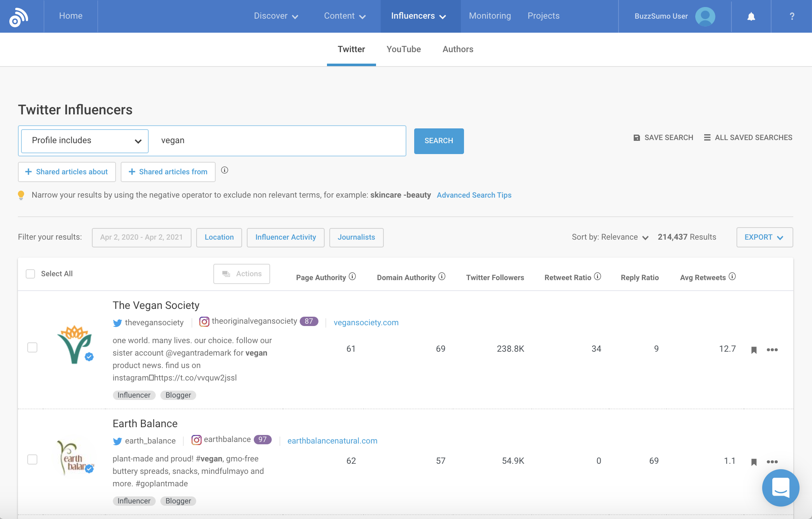Click the Domain Authority info icon
812x519 pixels.
point(442,276)
